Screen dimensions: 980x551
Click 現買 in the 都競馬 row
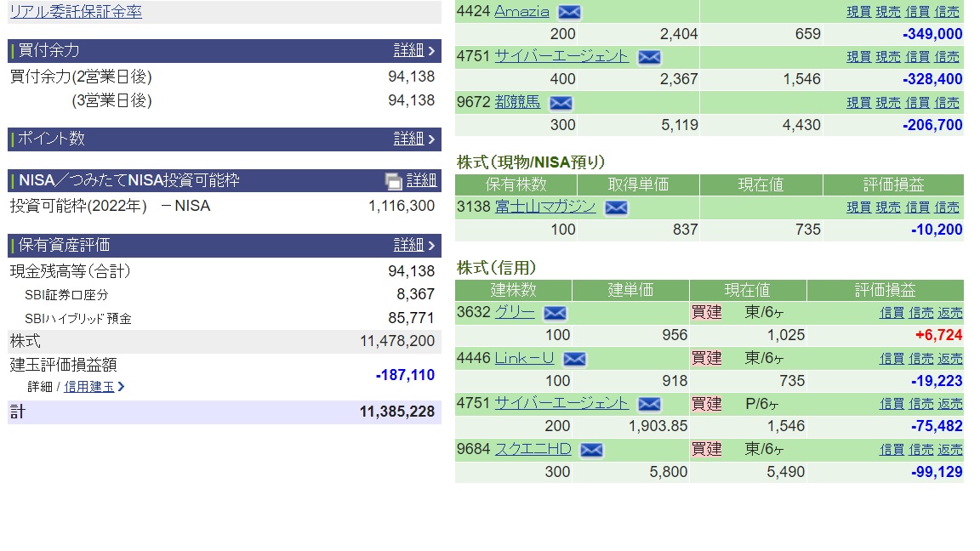tap(858, 102)
